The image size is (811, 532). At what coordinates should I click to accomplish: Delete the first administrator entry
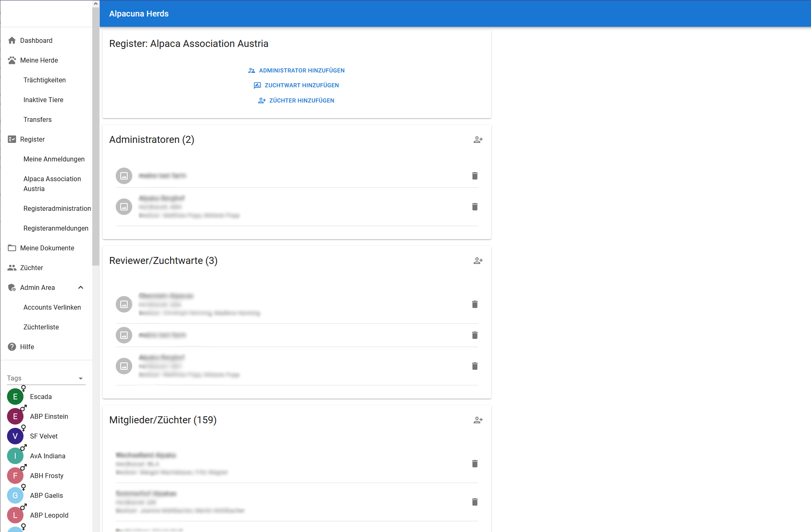tap(475, 176)
